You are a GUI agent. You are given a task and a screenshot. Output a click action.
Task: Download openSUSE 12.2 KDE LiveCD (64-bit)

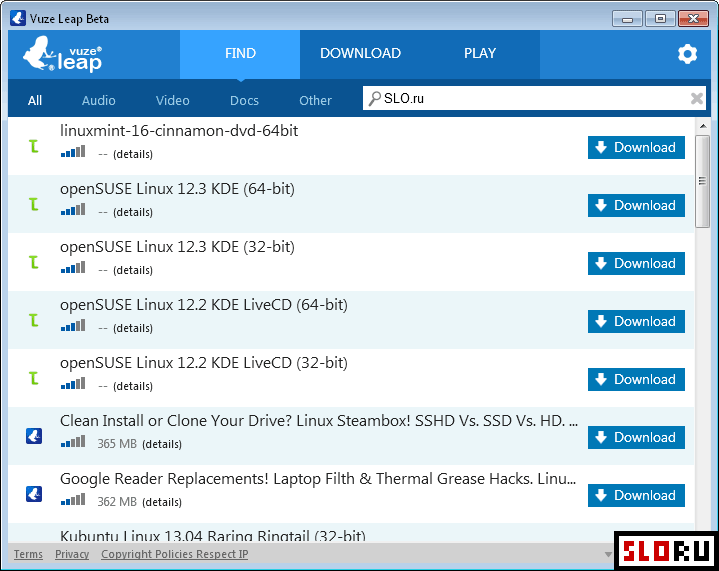[x=636, y=322]
